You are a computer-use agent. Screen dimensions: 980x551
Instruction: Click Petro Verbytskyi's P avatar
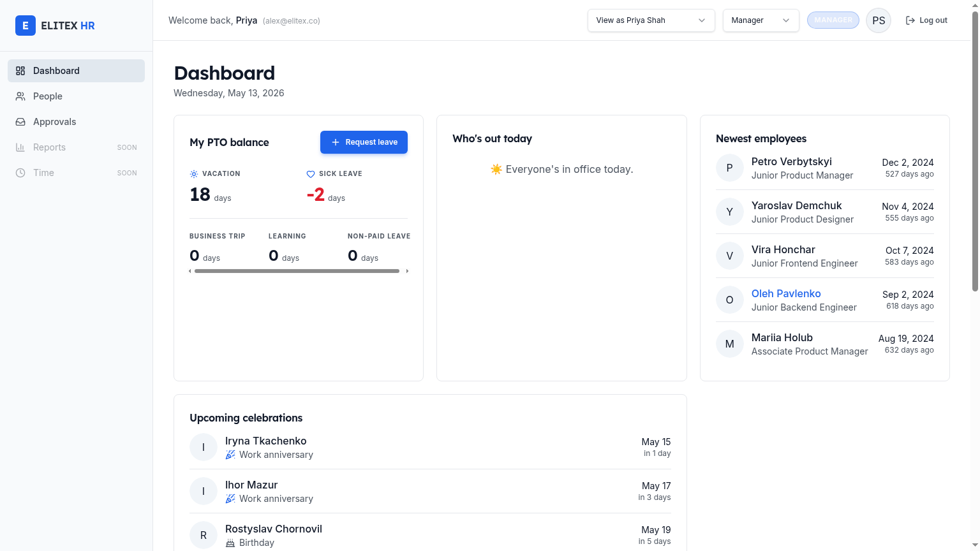pos(729,168)
